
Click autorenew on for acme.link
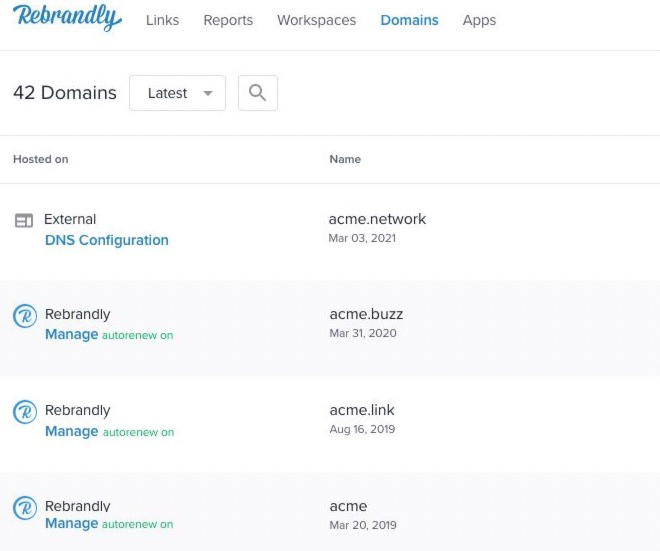pos(138,432)
